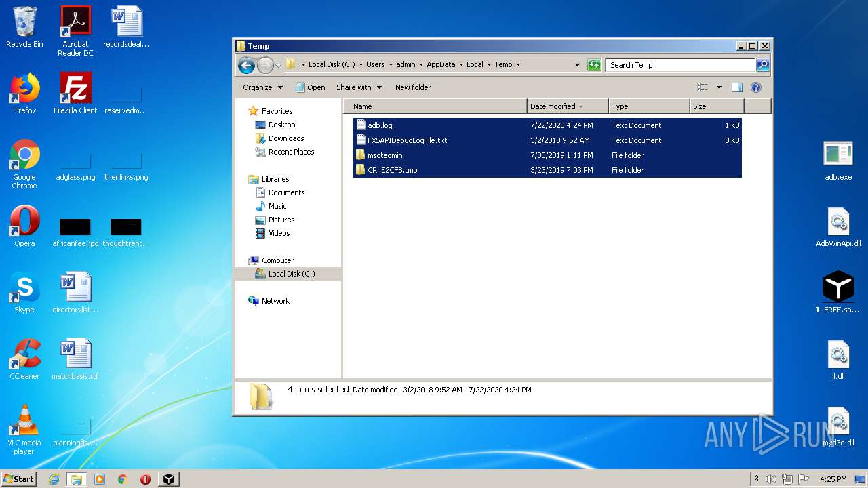Open the Opera desktop shortcut

[x=24, y=226]
